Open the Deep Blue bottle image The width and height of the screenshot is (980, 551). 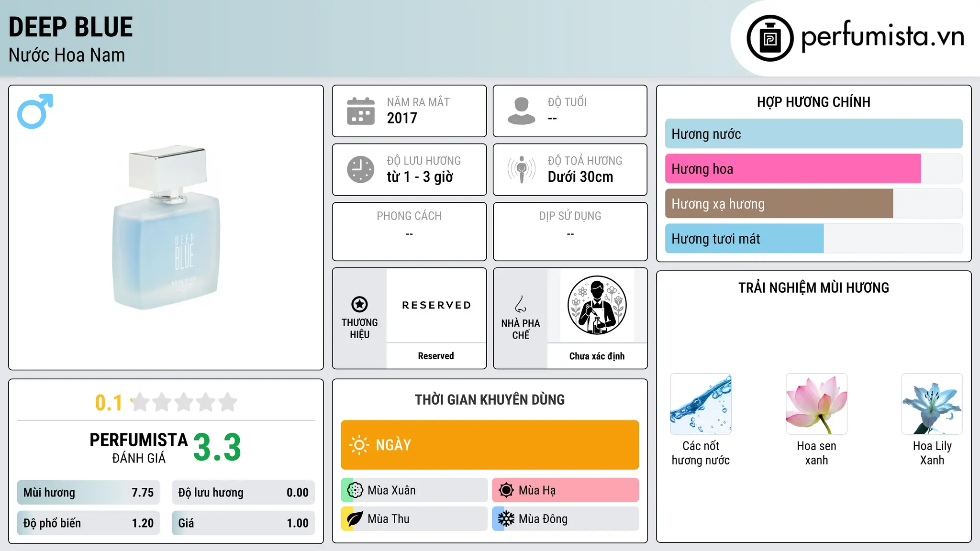pos(167,228)
